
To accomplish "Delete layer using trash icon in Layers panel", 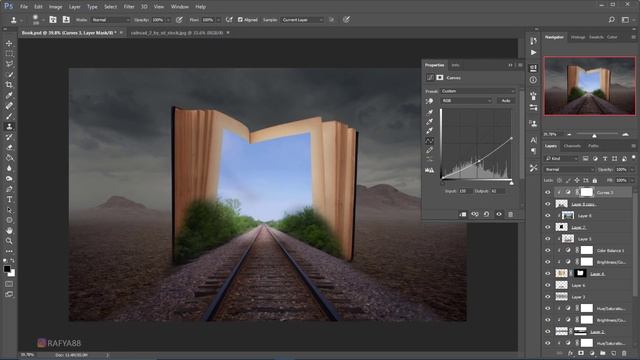I will [x=624, y=353].
